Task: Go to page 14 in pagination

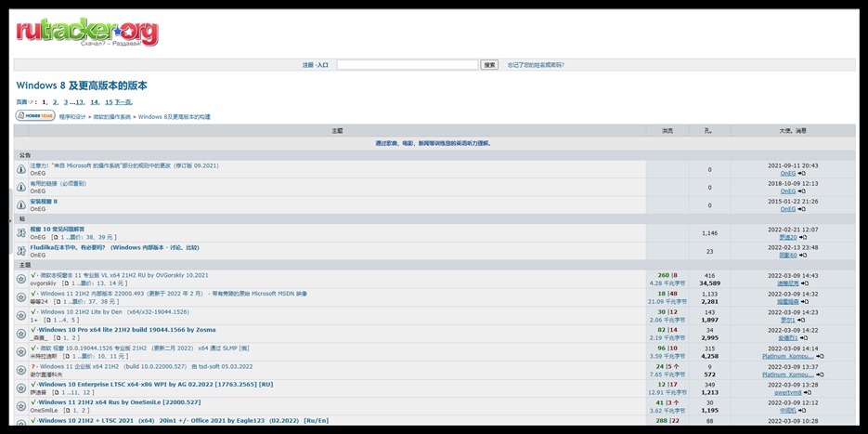Action: coord(94,102)
